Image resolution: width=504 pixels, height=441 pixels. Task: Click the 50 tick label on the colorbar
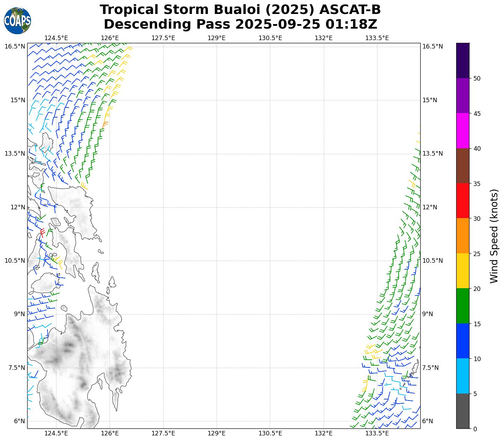click(477, 79)
